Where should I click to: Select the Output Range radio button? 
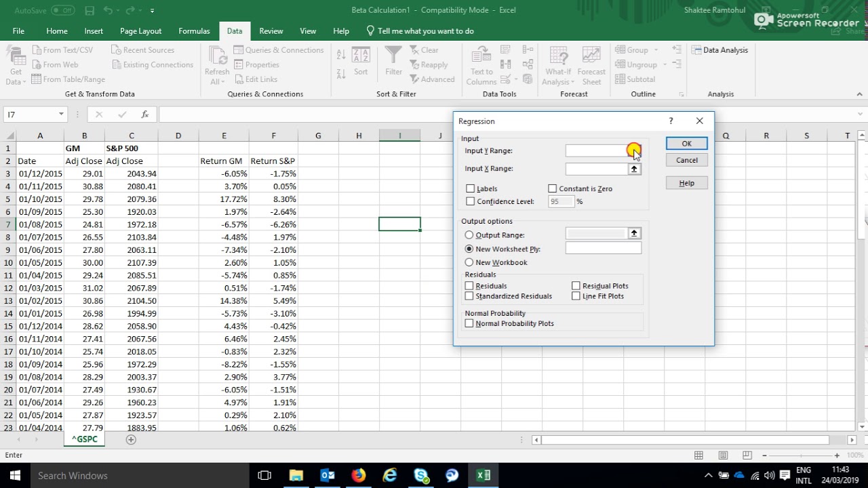point(469,235)
